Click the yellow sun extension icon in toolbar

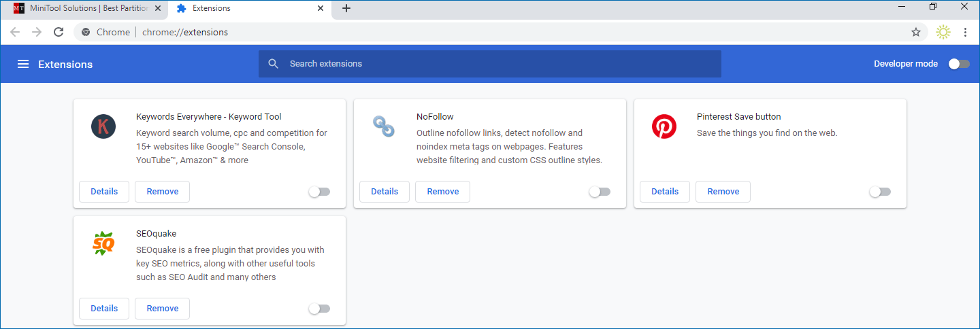(943, 32)
